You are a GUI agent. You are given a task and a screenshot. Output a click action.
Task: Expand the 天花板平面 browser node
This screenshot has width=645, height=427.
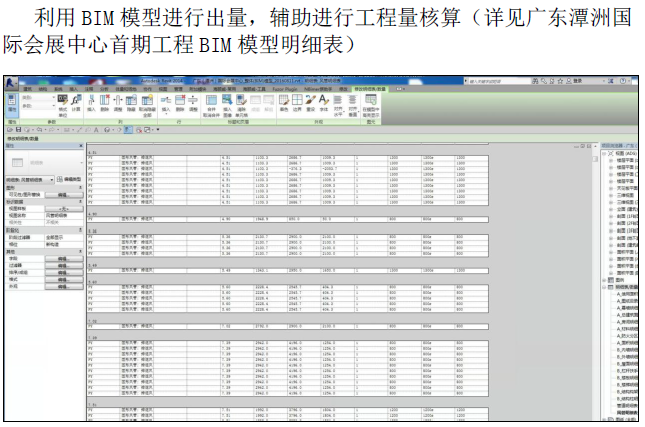coord(611,188)
